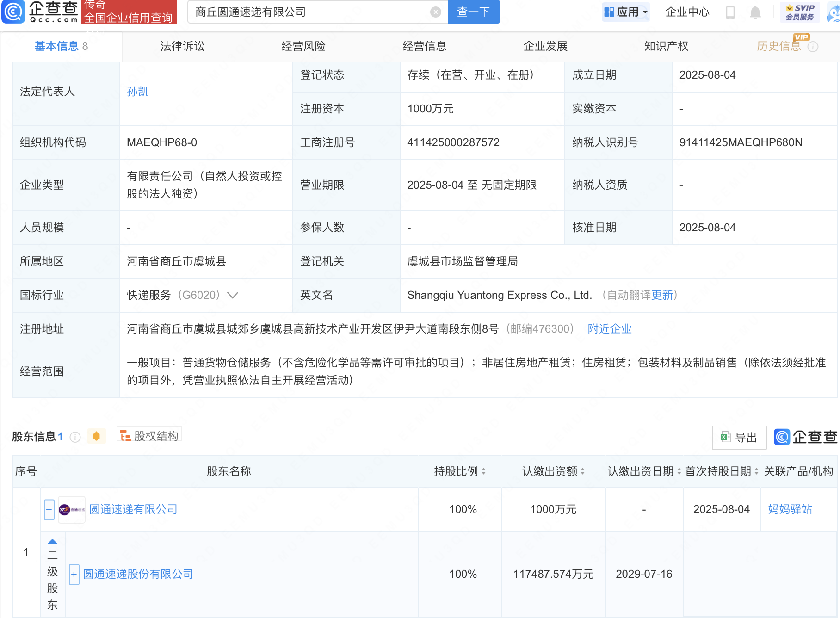
Task: Collapse the second-level shareholders arrow (二级股东)
Action: (x=53, y=542)
